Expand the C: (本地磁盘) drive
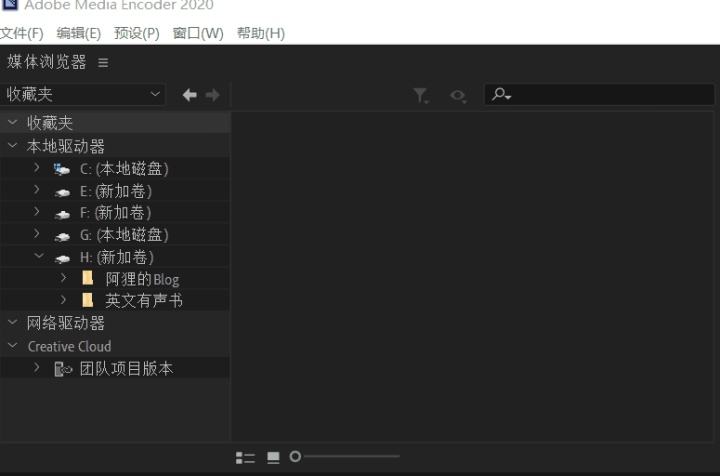This screenshot has height=476, width=720. [x=37, y=168]
